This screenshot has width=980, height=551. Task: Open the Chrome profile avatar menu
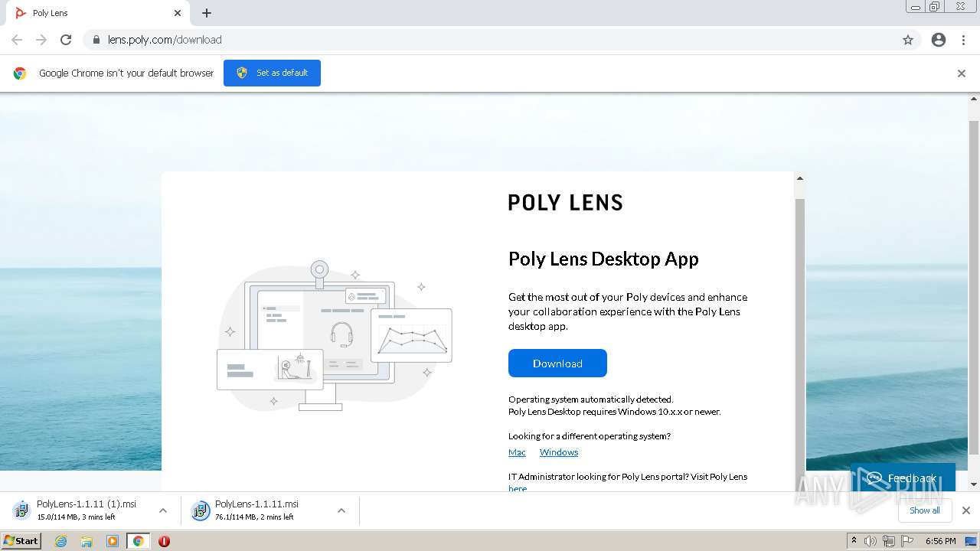tap(939, 40)
